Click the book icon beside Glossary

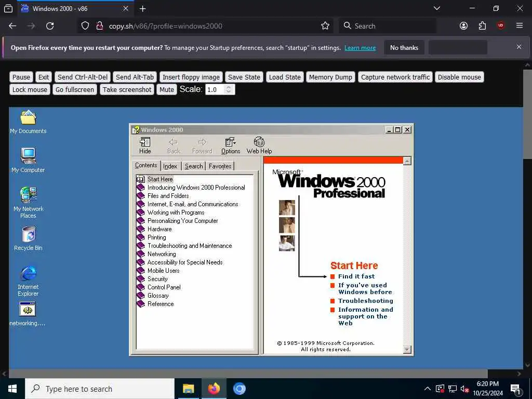tap(141, 296)
